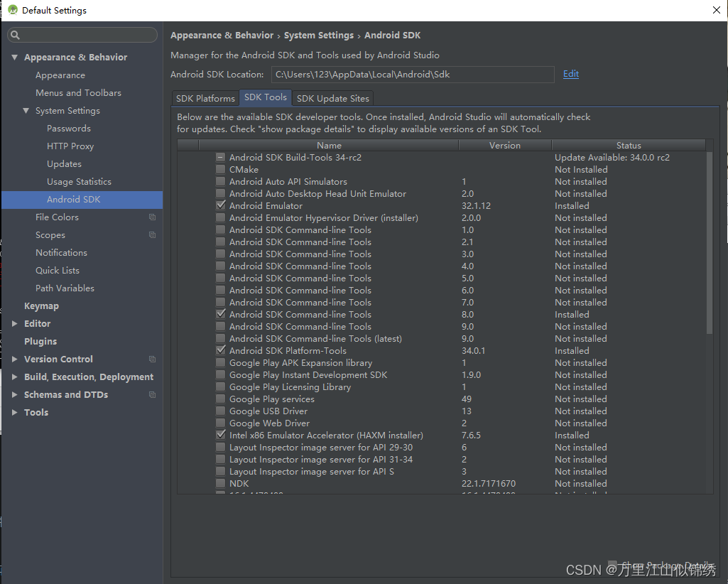Click the copy icon next to File Colors

pos(152,217)
